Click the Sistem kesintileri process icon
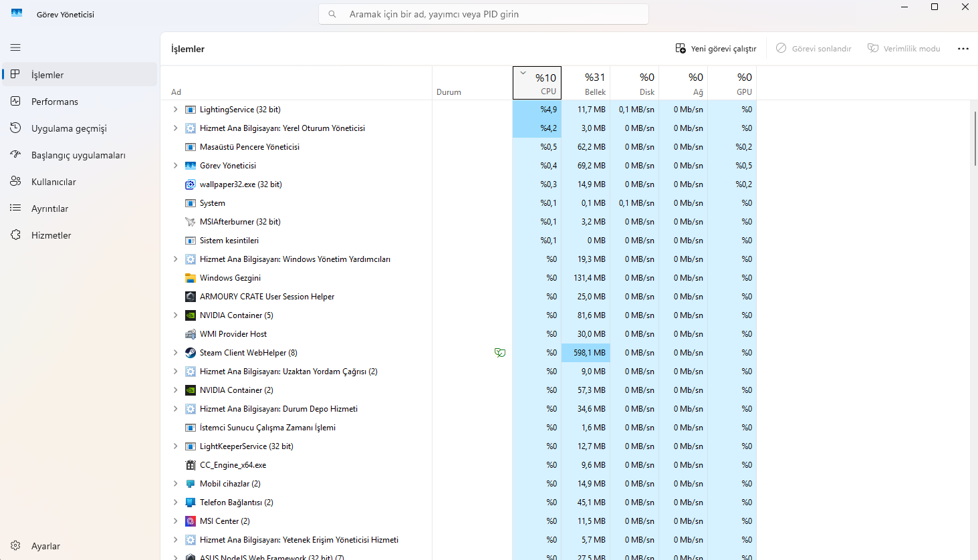978x560 pixels. coord(191,241)
